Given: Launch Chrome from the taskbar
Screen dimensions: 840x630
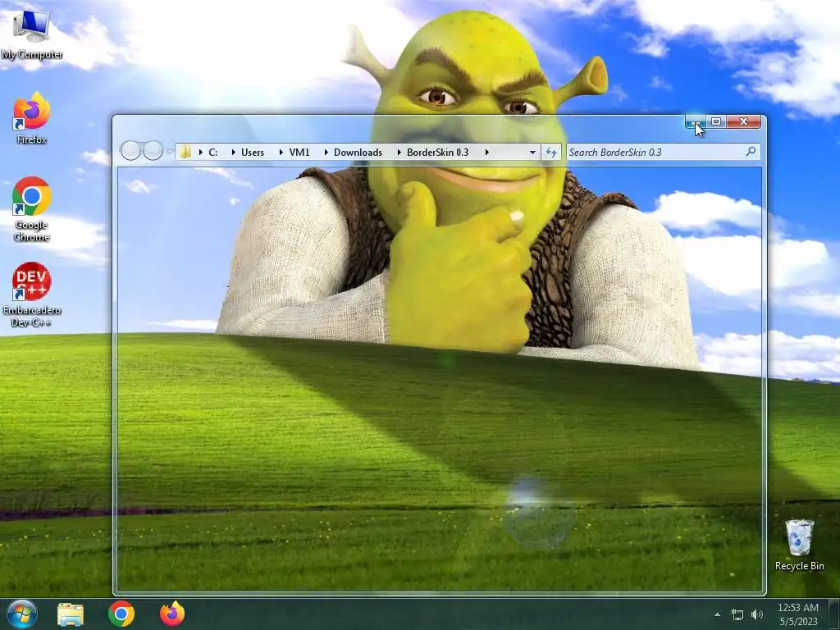Looking at the screenshot, I should pos(121,614).
